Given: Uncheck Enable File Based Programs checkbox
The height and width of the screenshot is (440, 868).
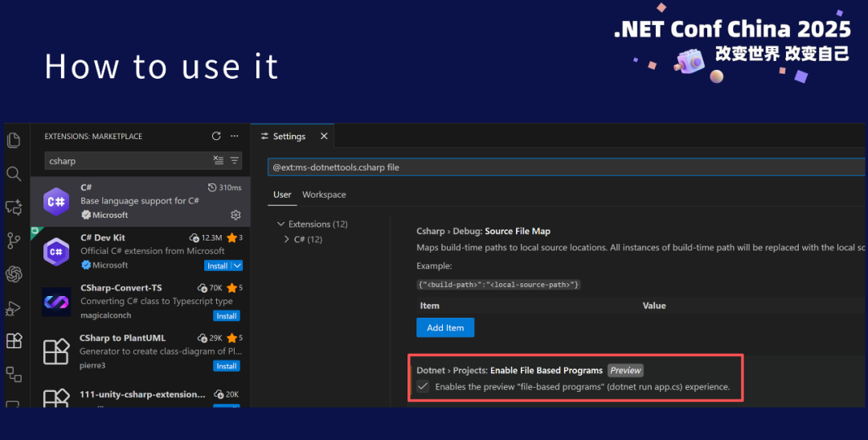Looking at the screenshot, I should click(423, 386).
